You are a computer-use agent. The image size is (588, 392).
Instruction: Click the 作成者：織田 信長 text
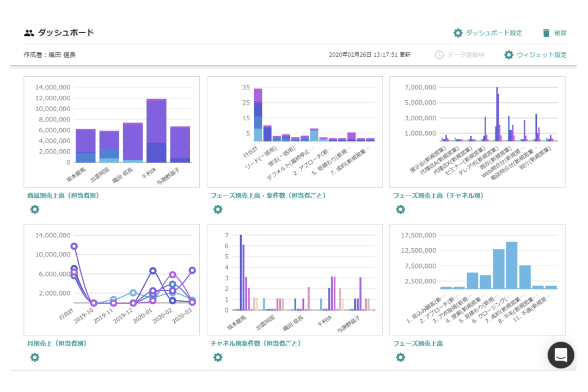tap(50, 55)
